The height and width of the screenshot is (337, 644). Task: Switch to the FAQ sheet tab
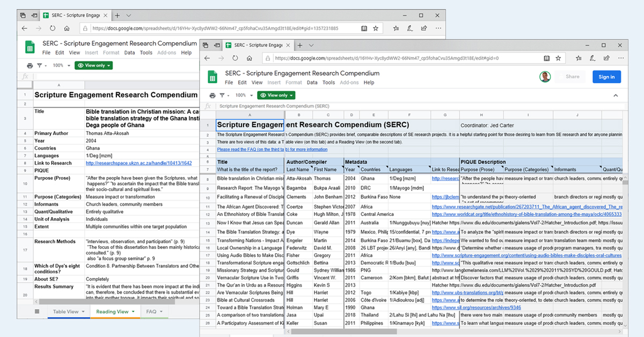(151, 312)
